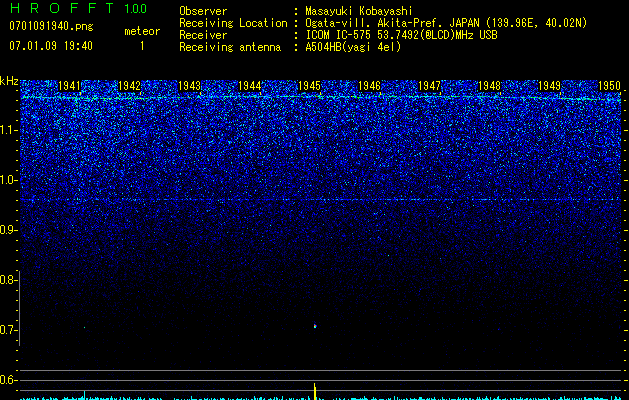Click the 0.9 kHz frequency label
The image size is (629, 400).
pyautogui.click(x=7, y=230)
